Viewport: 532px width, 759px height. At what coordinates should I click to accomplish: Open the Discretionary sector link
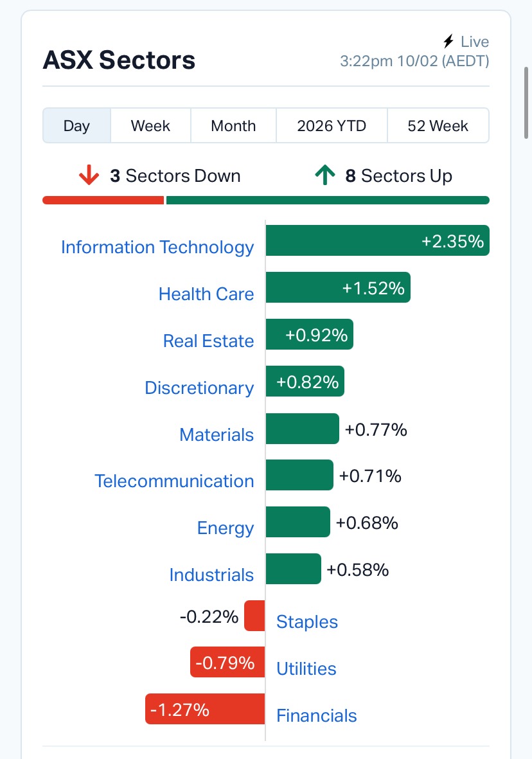pyautogui.click(x=199, y=388)
